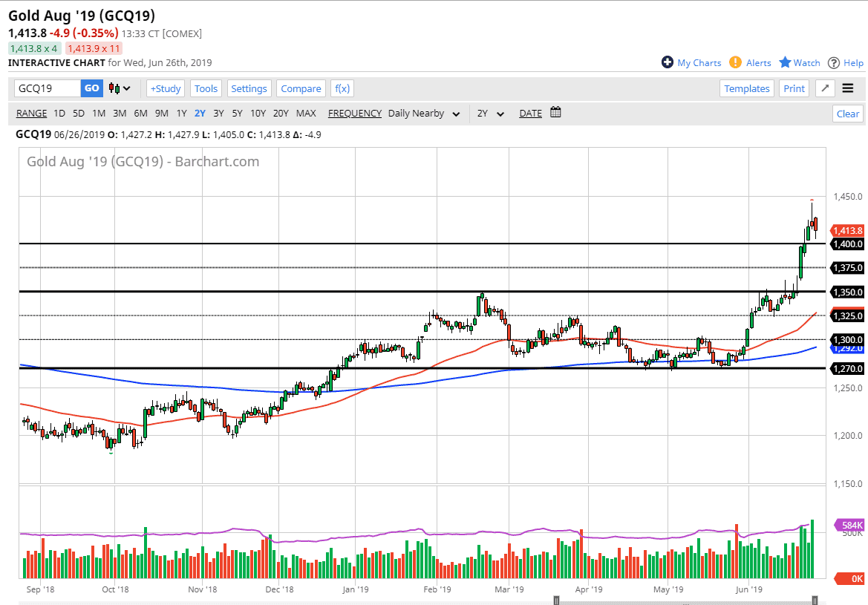This screenshot has height=605, width=868.
Task: Open the calendar date picker
Action: [555, 113]
